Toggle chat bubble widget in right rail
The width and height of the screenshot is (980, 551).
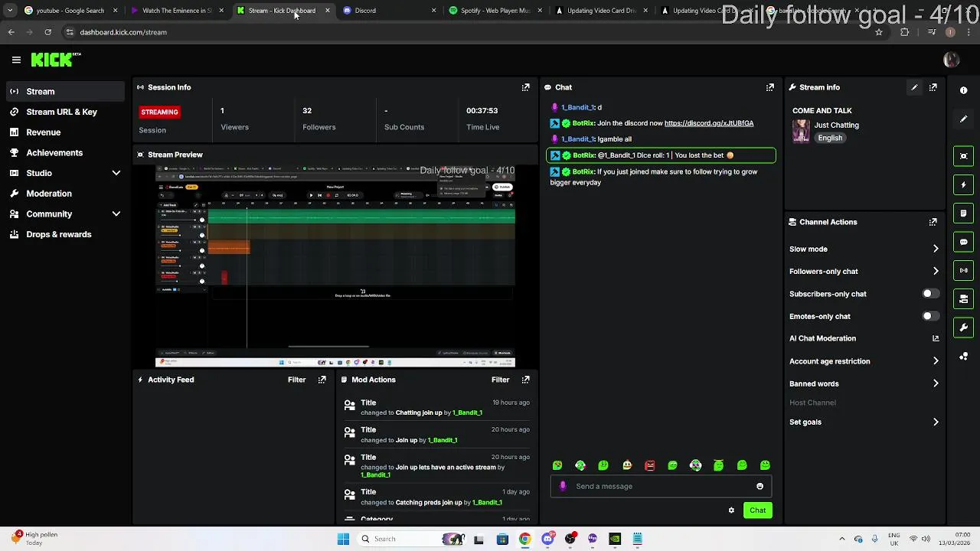(x=964, y=242)
